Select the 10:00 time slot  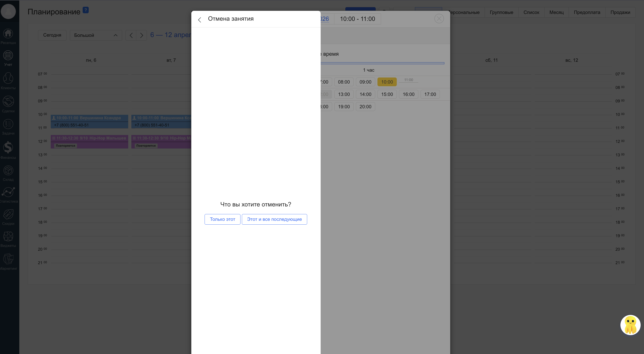387,82
